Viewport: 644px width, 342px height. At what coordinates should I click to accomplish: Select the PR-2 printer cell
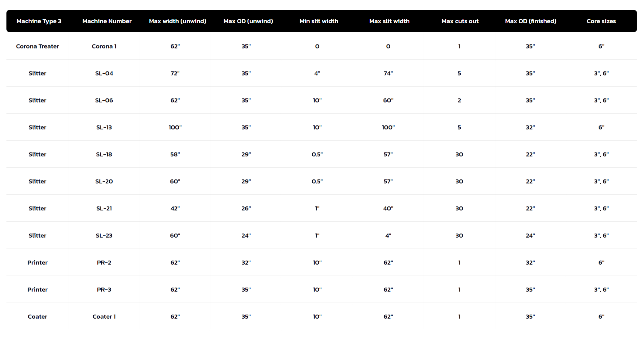[x=104, y=262]
